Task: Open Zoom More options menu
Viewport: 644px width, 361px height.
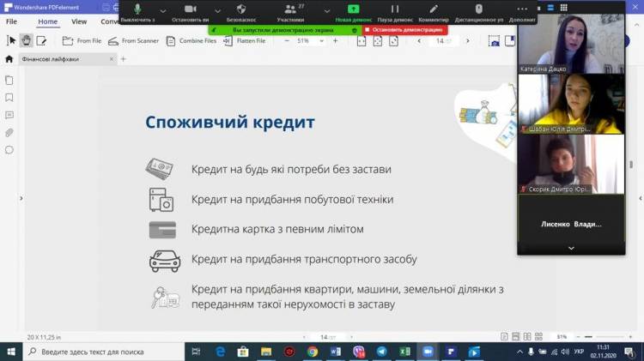Action: coord(522,12)
